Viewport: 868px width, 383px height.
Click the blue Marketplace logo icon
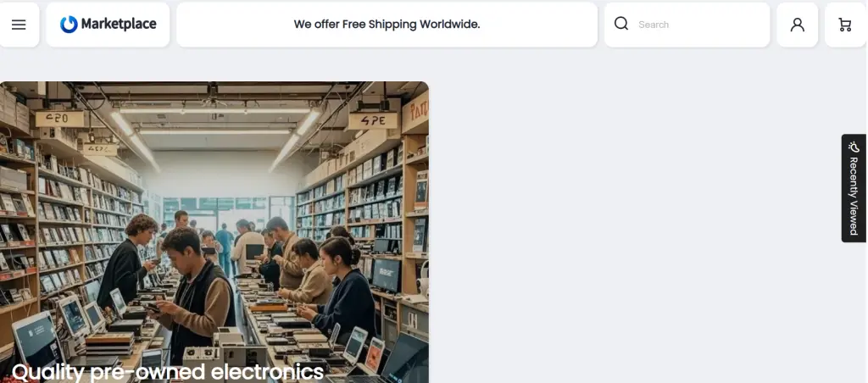click(x=70, y=25)
